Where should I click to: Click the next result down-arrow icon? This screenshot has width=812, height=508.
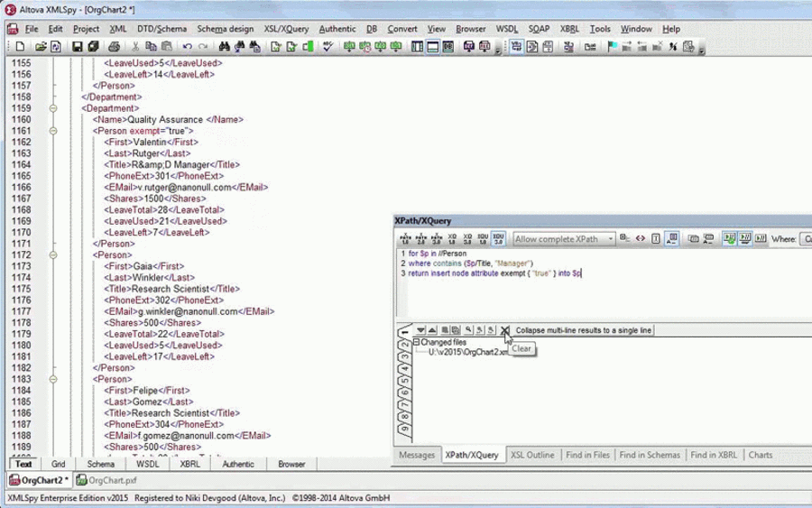pos(420,330)
